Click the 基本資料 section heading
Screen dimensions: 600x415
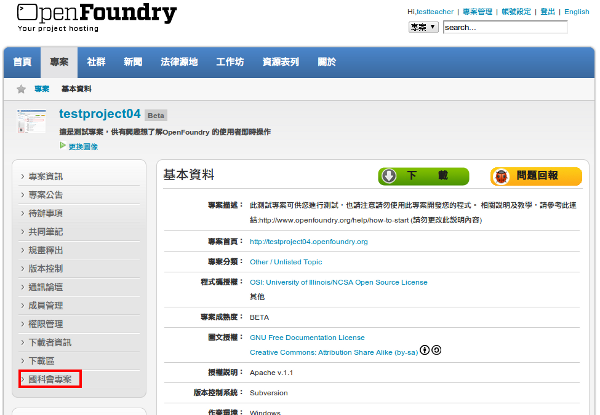(189, 175)
